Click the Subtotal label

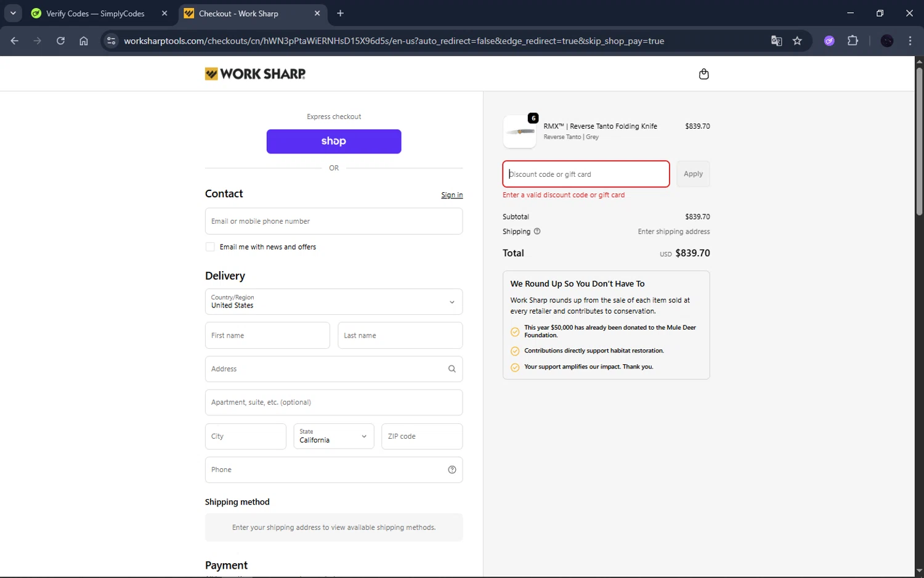coord(516,217)
